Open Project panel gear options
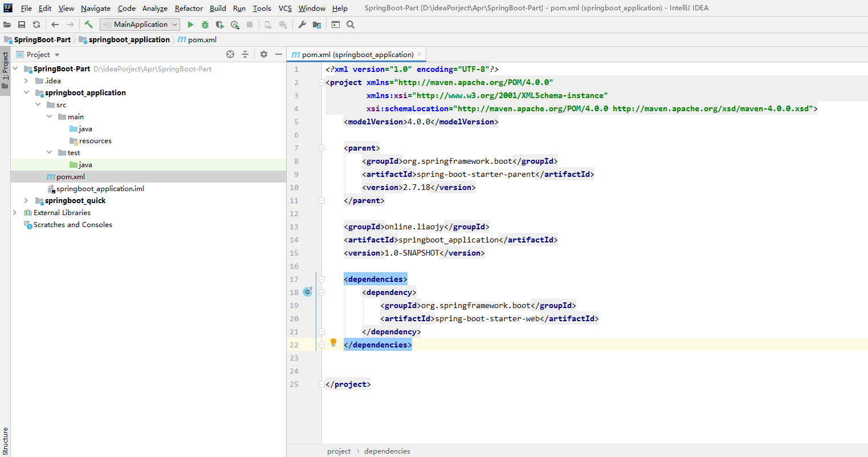 (x=264, y=54)
